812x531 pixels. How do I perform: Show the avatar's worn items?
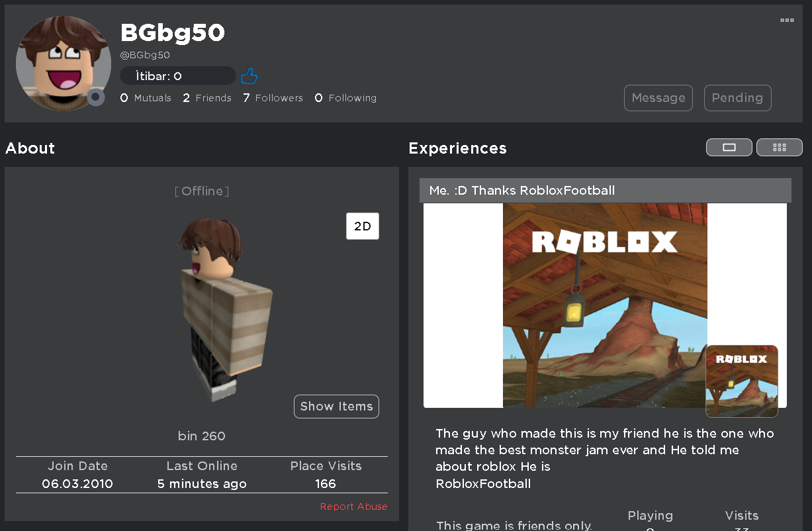pyautogui.click(x=336, y=407)
